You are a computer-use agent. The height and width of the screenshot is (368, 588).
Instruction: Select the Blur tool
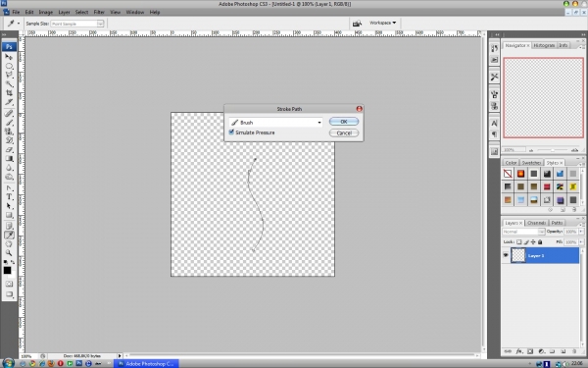[9, 168]
